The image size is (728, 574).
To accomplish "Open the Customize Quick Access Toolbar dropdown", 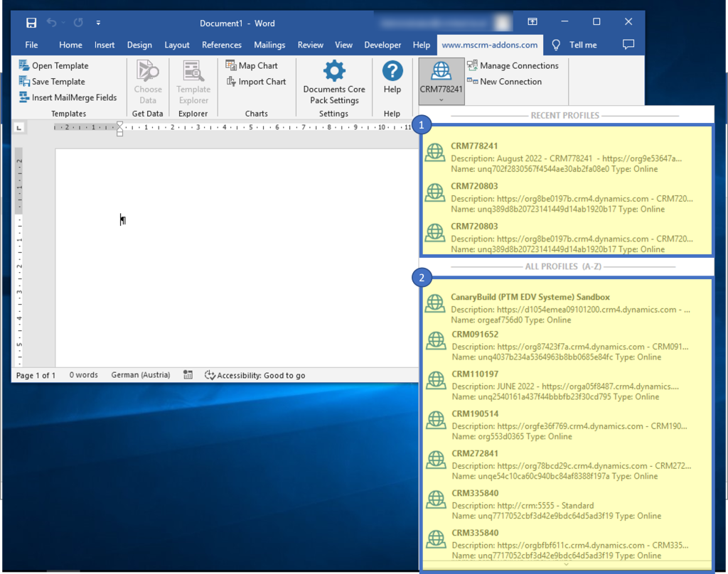I will point(98,23).
